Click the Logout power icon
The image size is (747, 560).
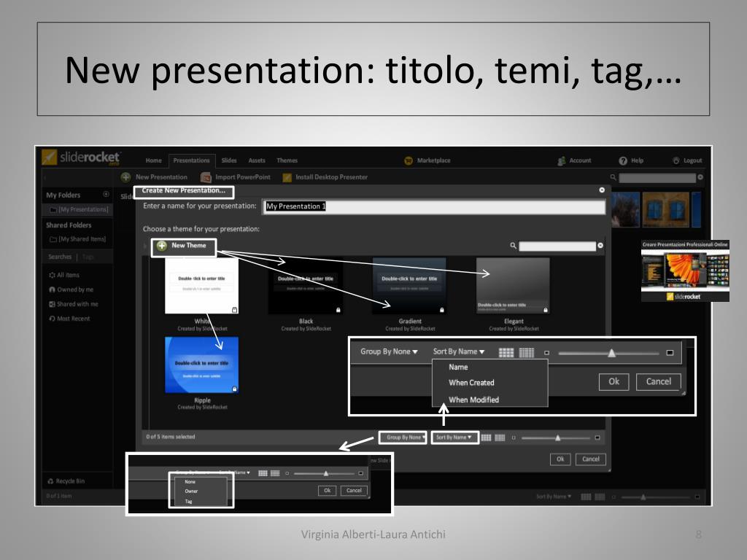(676, 160)
